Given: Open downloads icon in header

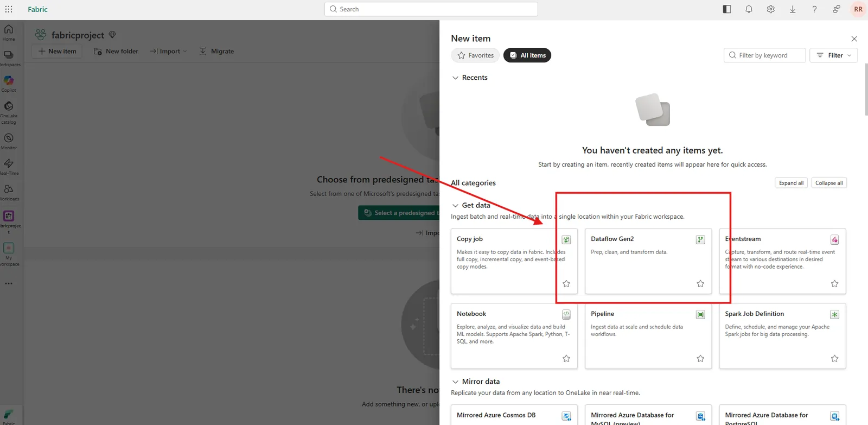Looking at the screenshot, I should coord(793,9).
